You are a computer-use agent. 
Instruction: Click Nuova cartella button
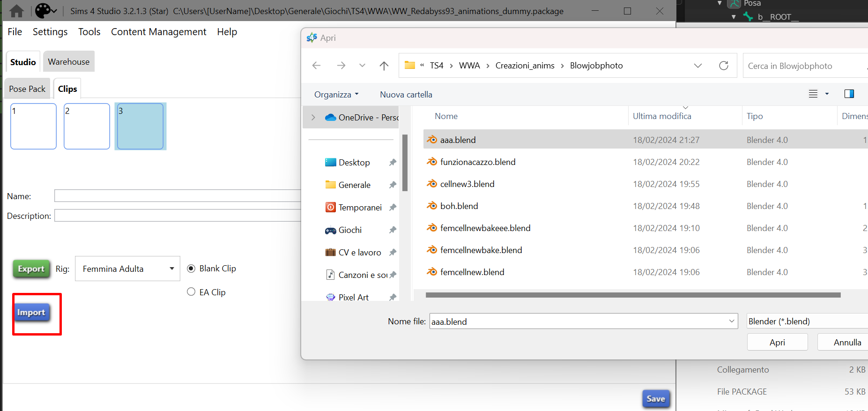(406, 94)
